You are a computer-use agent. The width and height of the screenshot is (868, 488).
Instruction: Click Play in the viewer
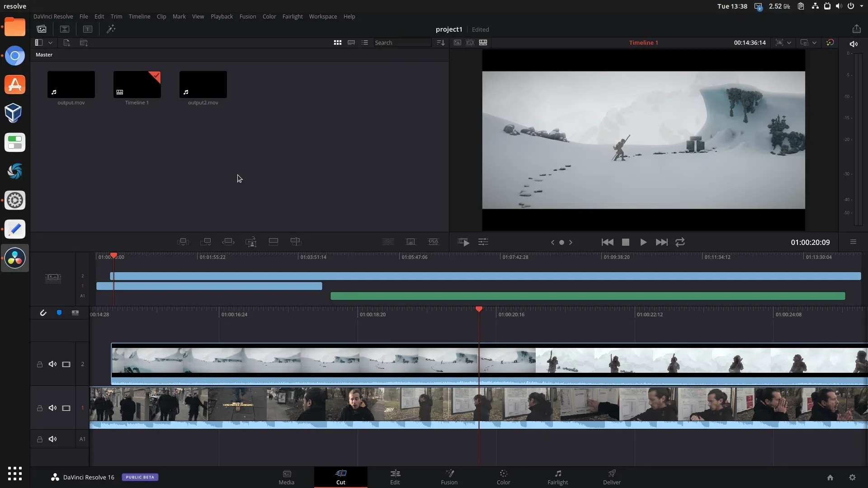click(x=643, y=242)
